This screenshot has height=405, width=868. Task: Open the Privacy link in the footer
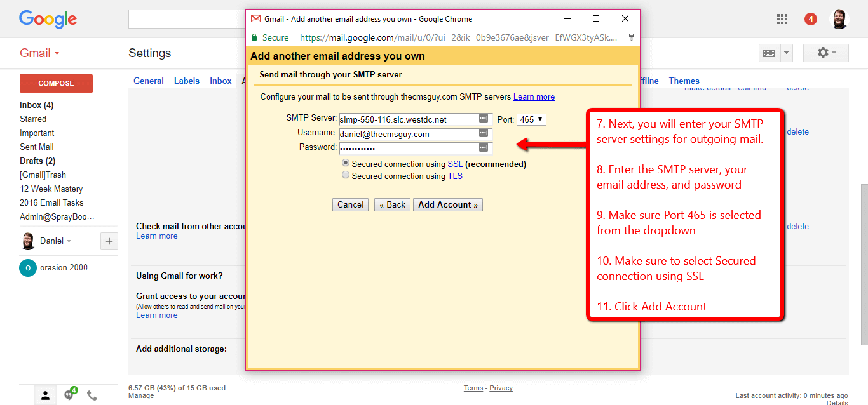click(x=501, y=388)
